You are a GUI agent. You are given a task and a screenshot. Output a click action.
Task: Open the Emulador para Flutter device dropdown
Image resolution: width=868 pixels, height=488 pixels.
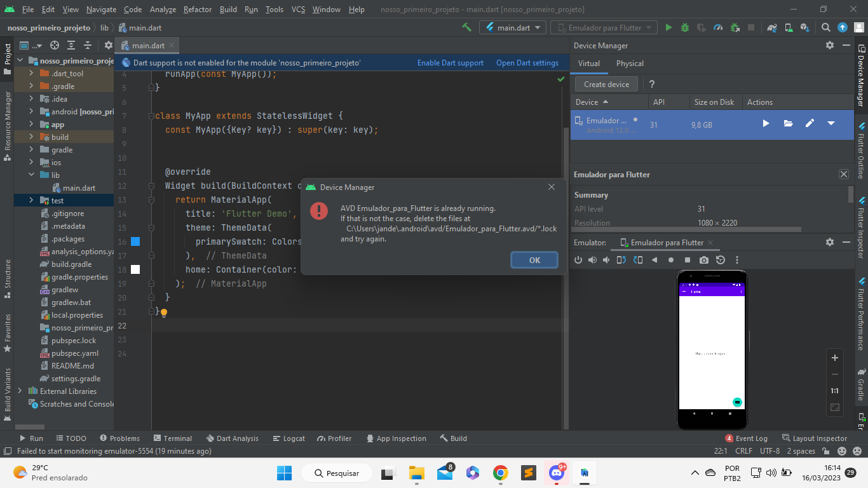pos(604,27)
